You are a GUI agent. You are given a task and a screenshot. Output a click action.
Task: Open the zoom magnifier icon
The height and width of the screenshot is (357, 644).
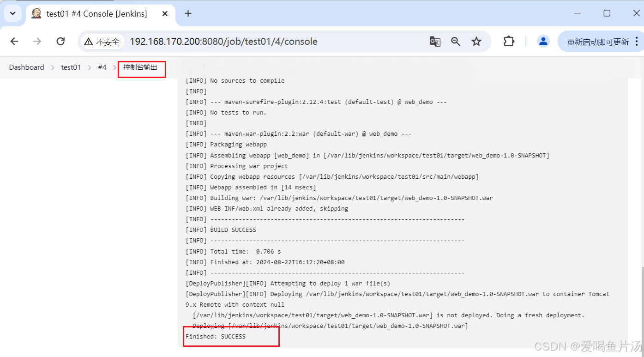tap(456, 42)
